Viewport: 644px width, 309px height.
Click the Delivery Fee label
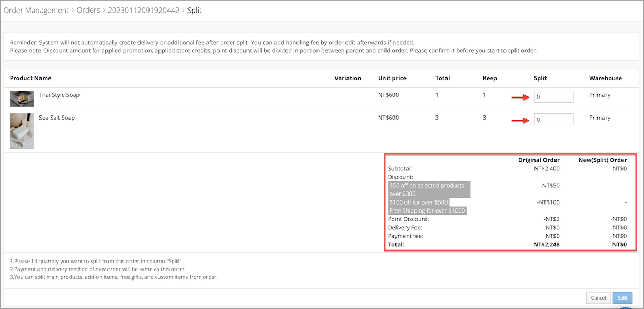pos(405,228)
